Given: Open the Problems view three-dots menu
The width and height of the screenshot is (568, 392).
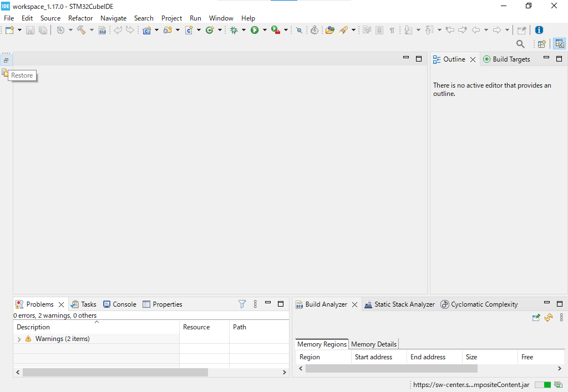Looking at the screenshot, I should [x=255, y=304].
